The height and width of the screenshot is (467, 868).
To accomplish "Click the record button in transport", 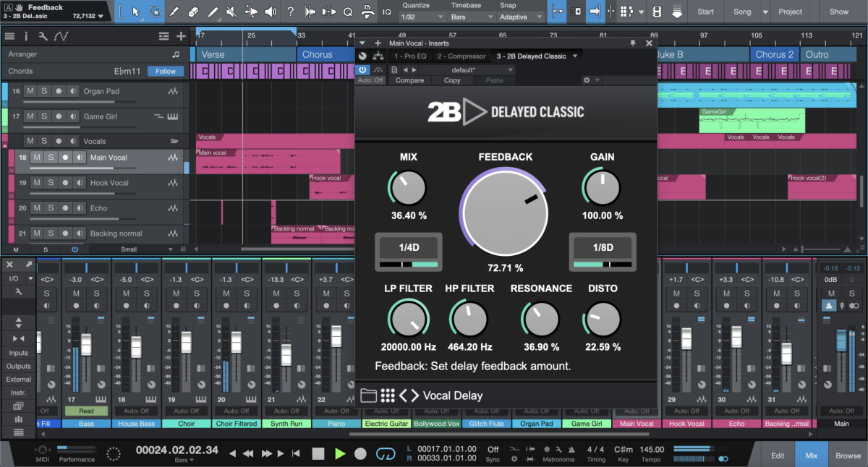I will tap(360, 454).
